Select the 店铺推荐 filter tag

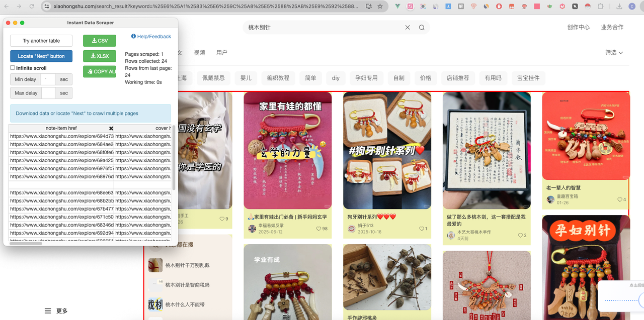[458, 78]
